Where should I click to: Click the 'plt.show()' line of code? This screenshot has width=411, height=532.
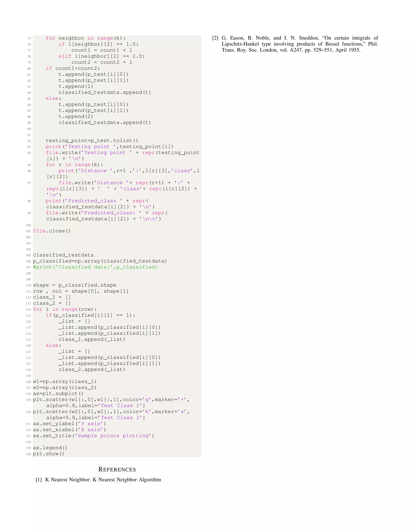pyautogui.click(x=48, y=454)
